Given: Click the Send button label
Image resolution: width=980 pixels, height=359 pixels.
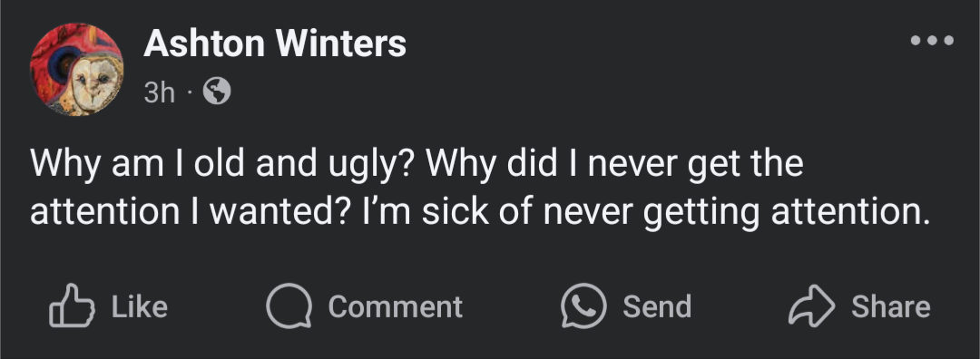Looking at the screenshot, I should (x=657, y=306).
